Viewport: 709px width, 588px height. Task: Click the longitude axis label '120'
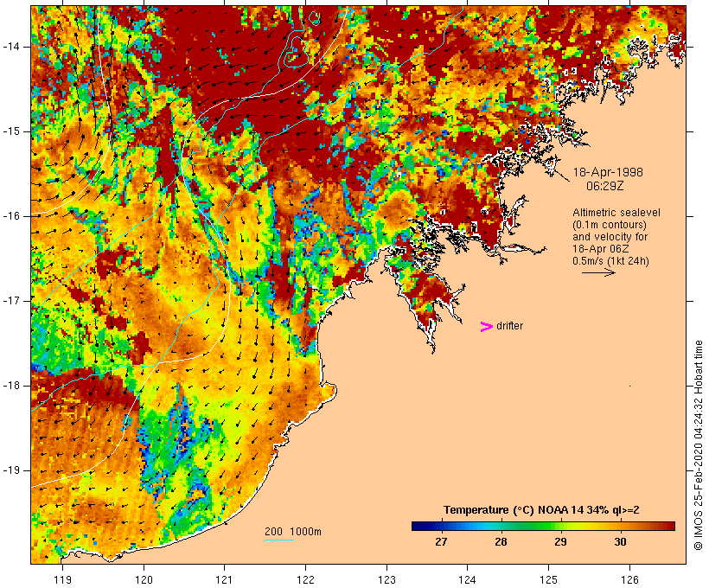coord(144,579)
